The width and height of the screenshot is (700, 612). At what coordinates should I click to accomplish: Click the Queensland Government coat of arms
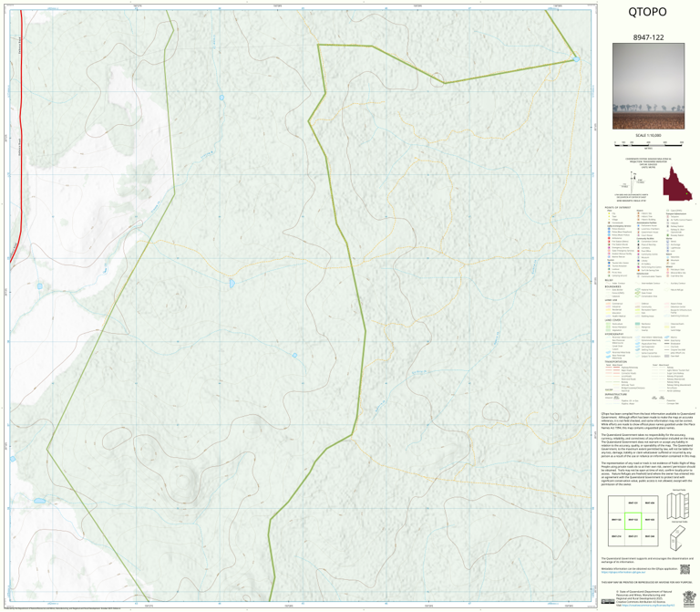pyautogui.click(x=687, y=598)
